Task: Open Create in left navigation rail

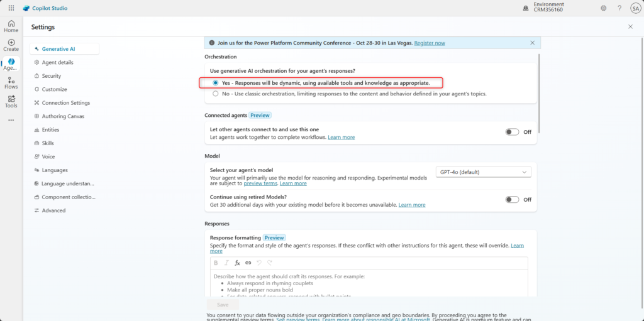Action: pyautogui.click(x=11, y=45)
